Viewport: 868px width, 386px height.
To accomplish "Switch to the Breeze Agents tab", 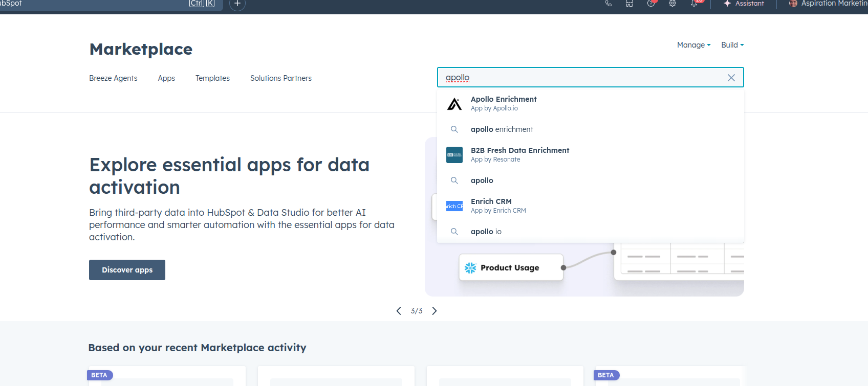I will pos(113,78).
